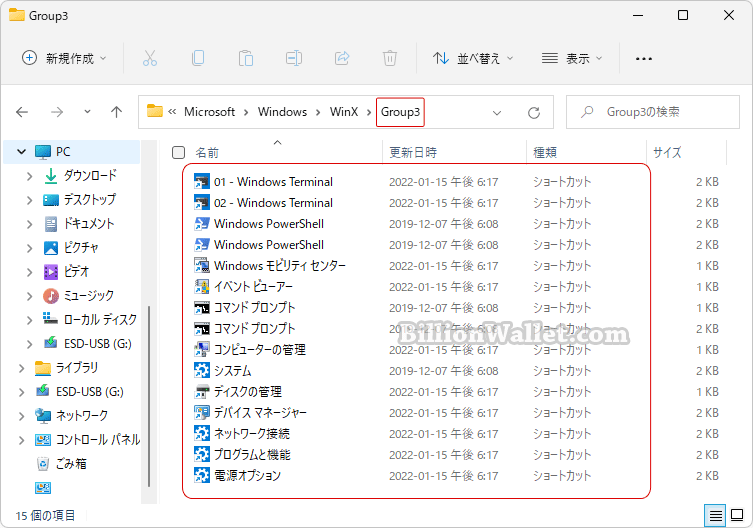Click the Paste clipboard icon
The image size is (753, 528).
(x=246, y=59)
